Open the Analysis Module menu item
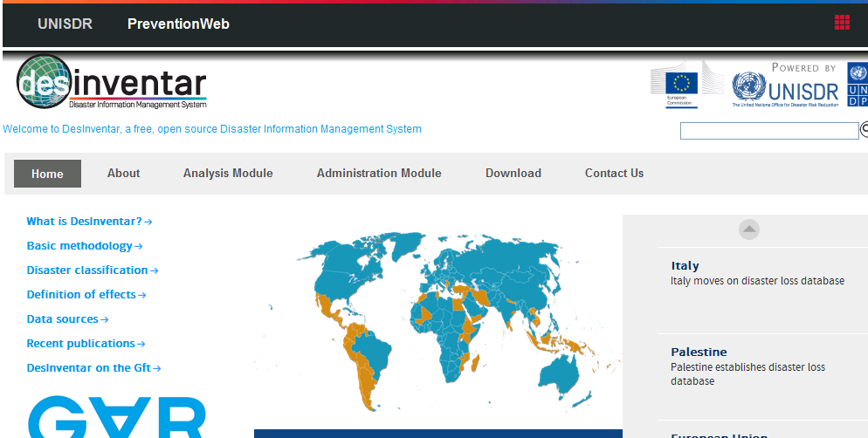The width and height of the screenshot is (868, 438). coord(228,173)
